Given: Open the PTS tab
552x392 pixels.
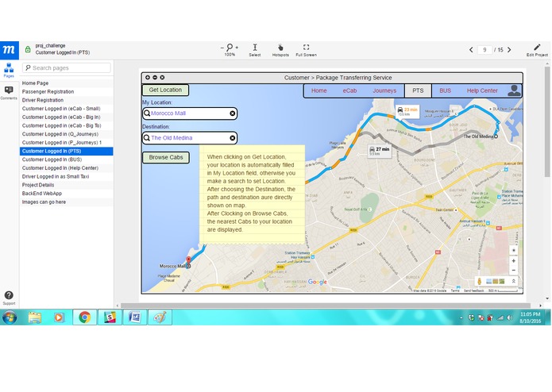Looking at the screenshot, I should point(418,90).
